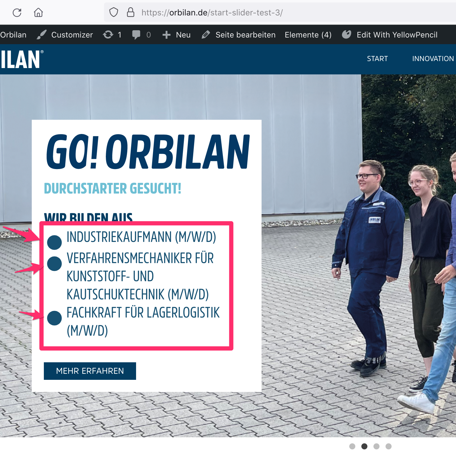456x476 pixels.
Task: Go to the browser home page icon
Action: tap(38, 12)
